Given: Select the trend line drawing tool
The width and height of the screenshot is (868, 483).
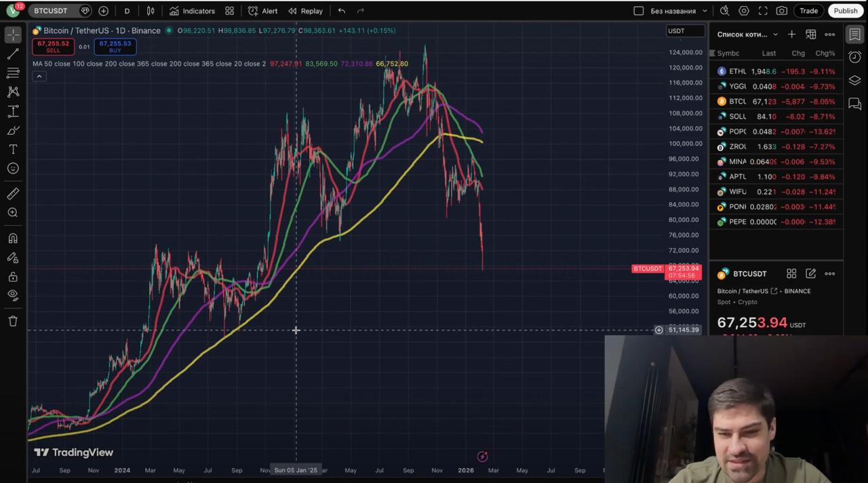Looking at the screenshot, I should coord(13,54).
